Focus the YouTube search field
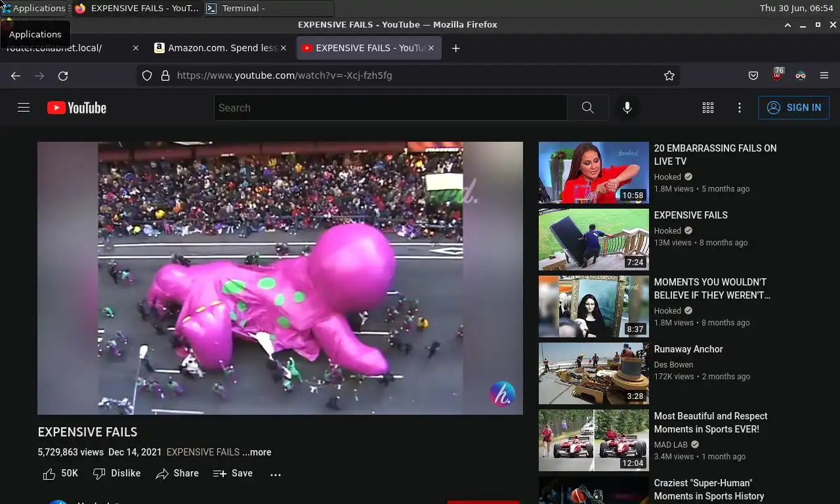 390,108
